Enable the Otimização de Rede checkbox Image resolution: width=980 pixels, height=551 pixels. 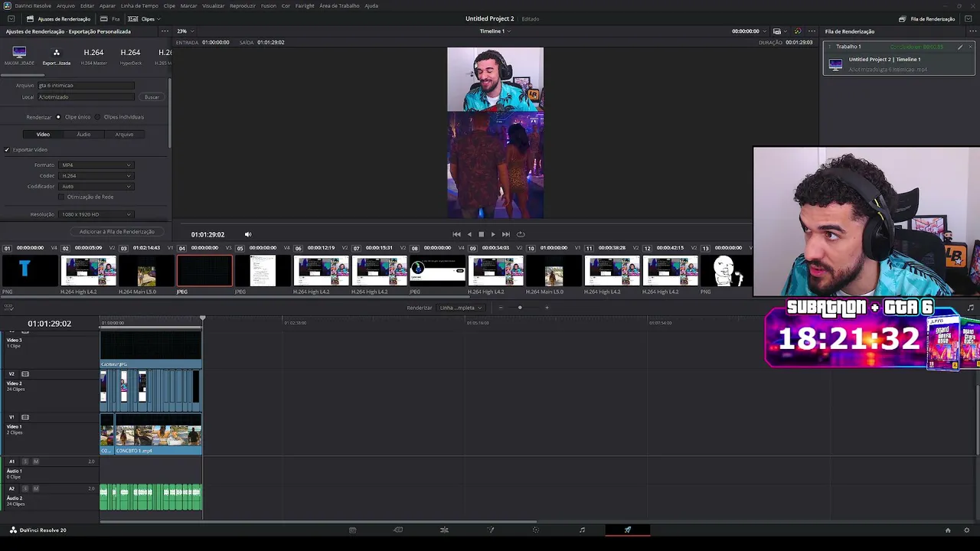coord(61,197)
